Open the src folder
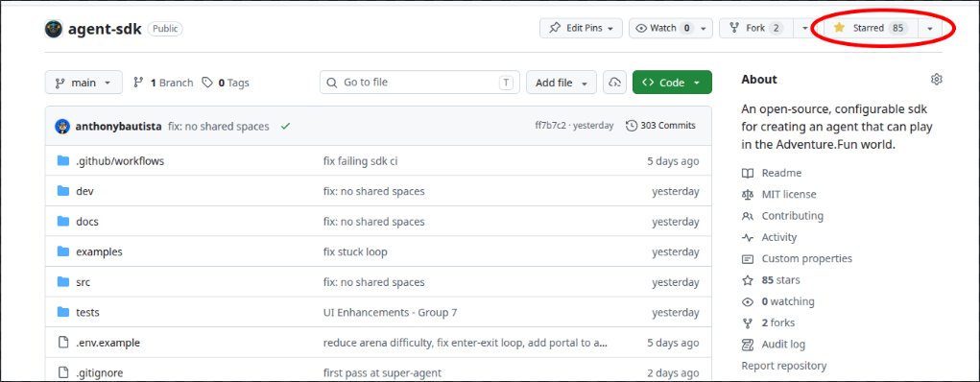Viewport: 980px width, 382px height. click(83, 282)
